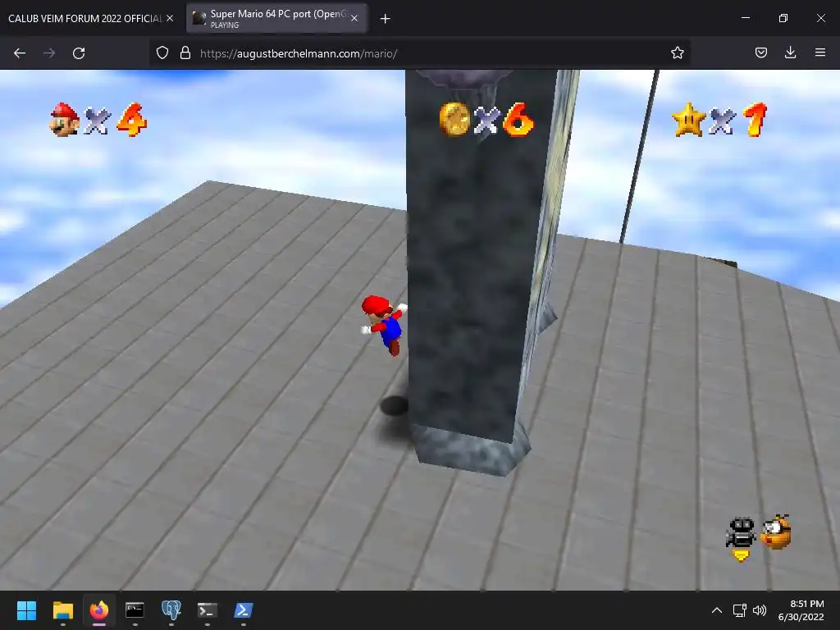
Task: Click the gold coin counter icon
Action: (x=454, y=119)
